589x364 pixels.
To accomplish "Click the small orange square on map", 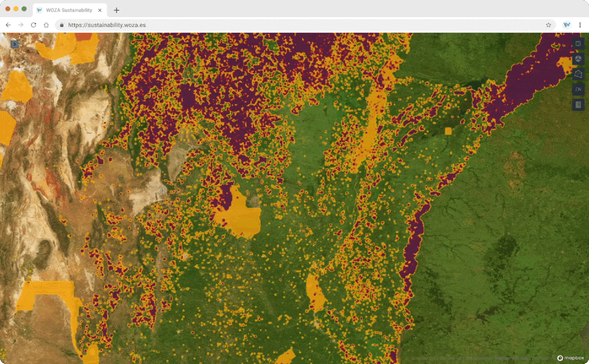I will tap(448, 131).
